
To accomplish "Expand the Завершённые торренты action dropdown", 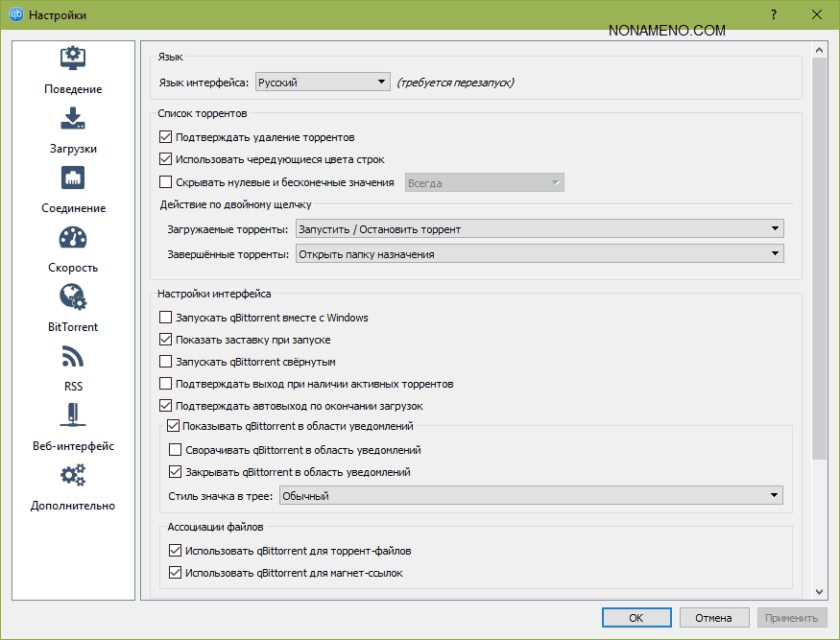I will (540, 254).
